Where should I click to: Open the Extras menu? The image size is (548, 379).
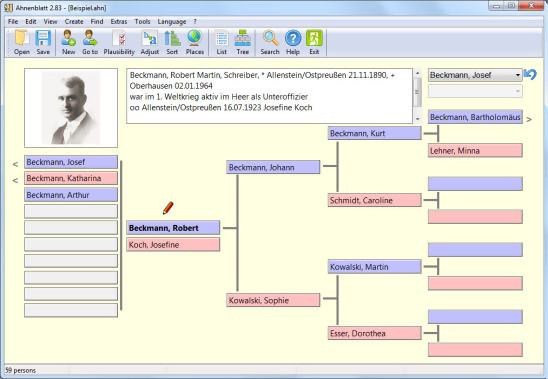(119, 22)
